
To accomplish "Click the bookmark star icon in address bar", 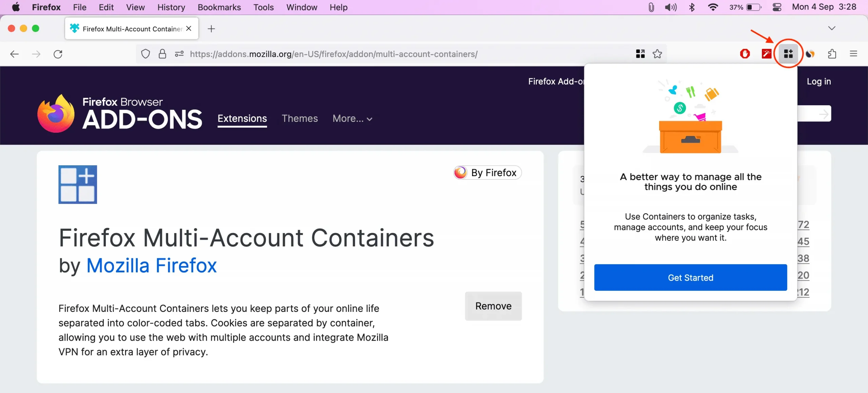I will coord(658,54).
